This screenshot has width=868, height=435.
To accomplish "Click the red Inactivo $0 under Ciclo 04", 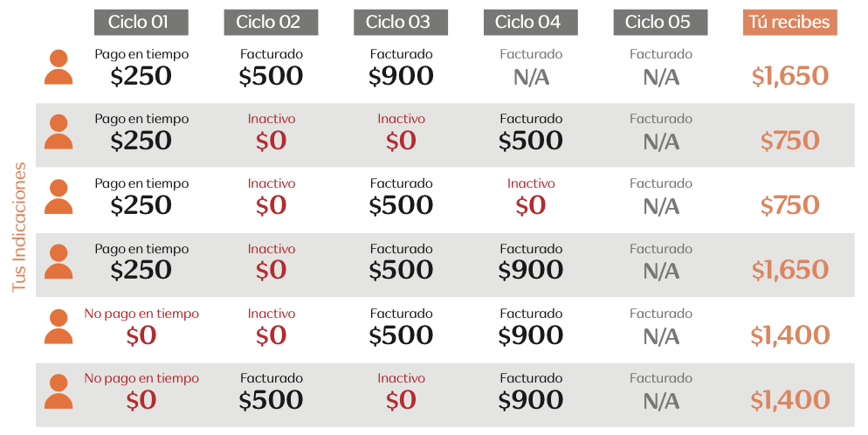I will coord(531,197).
